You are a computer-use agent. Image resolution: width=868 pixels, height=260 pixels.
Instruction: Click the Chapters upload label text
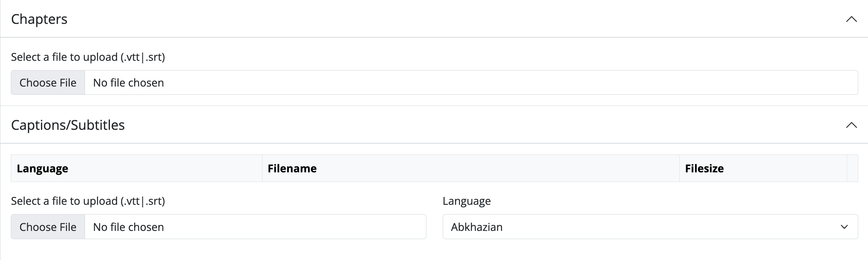click(x=88, y=57)
